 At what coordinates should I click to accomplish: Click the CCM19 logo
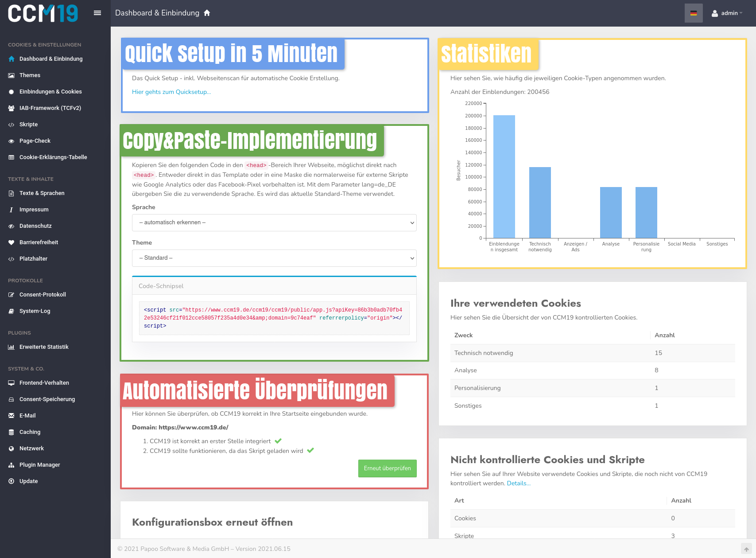[43, 13]
